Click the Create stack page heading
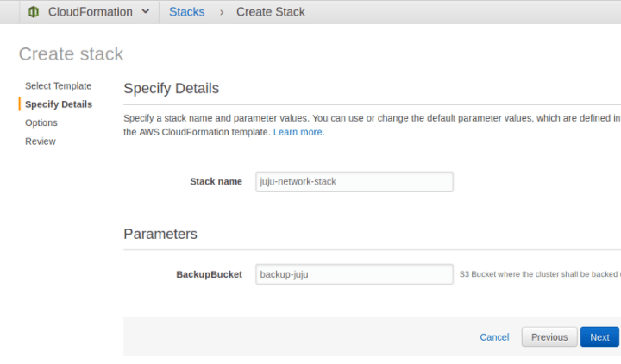The width and height of the screenshot is (621, 364). (71, 53)
